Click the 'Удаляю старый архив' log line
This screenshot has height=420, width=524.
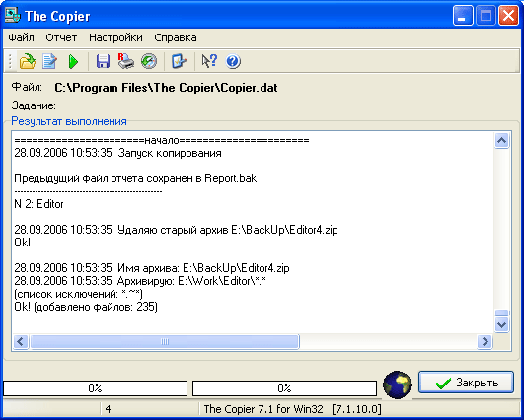[x=176, y=230]
